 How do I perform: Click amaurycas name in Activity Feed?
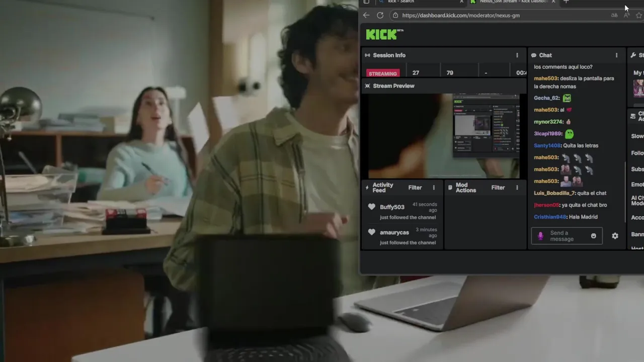click(x=394, y=232)
